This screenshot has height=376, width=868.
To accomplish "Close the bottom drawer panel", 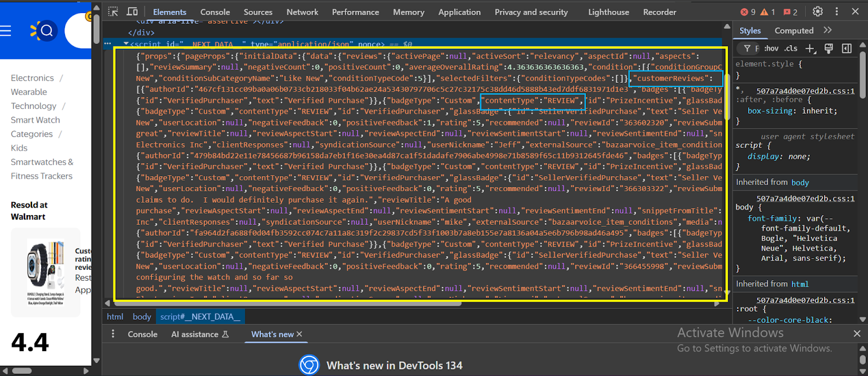I will point(857,334).
